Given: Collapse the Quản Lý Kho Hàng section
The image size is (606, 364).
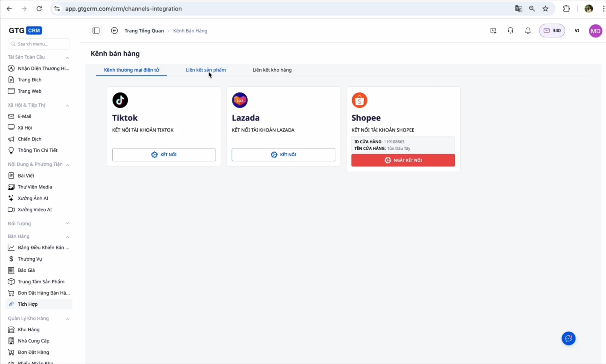Looking at the screenshot, I should pos(67,318).
